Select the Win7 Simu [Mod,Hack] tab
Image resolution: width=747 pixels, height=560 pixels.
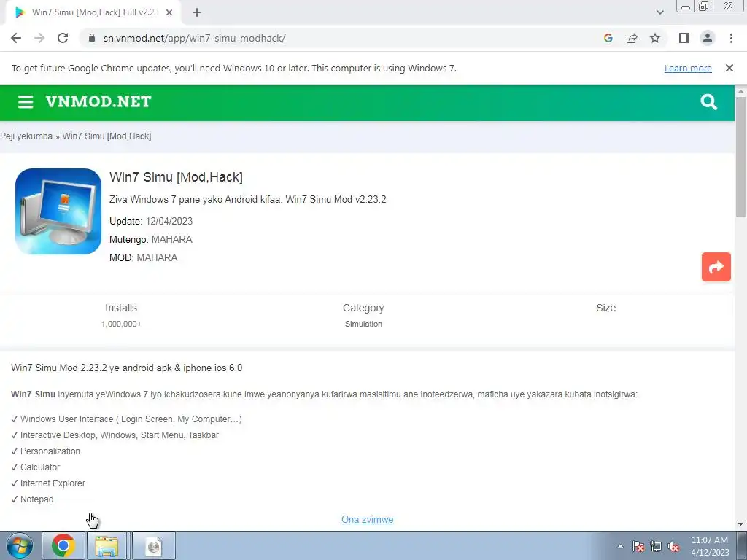click(x=93, y=13)
